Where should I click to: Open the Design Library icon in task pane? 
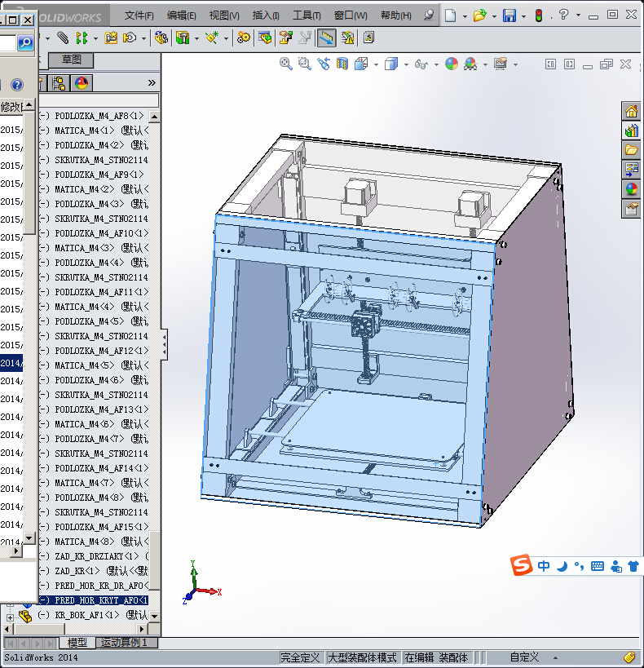point(631,131)
